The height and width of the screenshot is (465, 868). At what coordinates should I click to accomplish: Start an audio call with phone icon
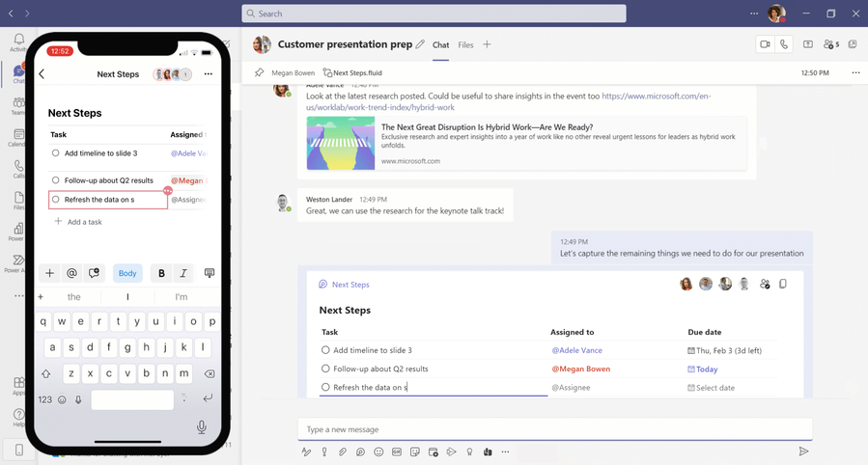[784, 44]
